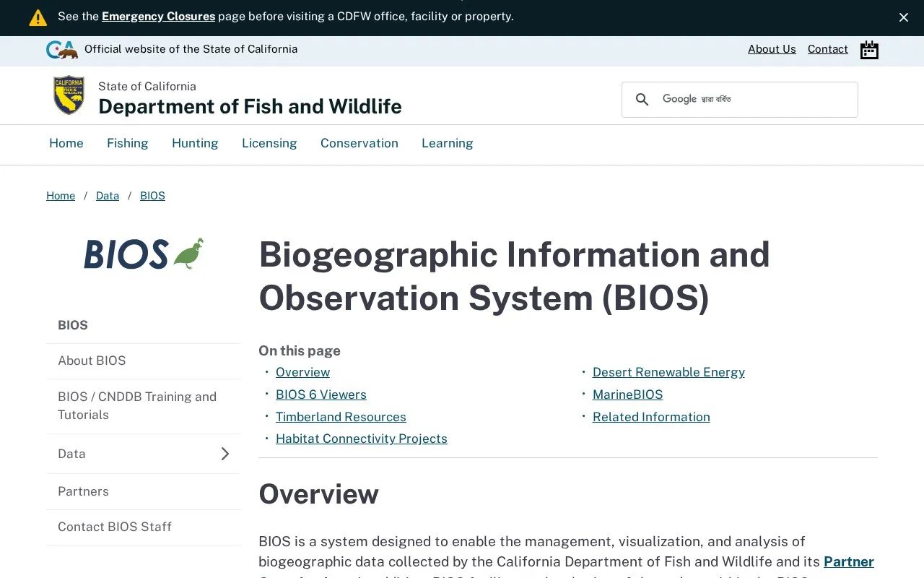924x578 pixels.
Task: Jump to Habitat Connectivity Projects section
Action: (x=362, y=439)
